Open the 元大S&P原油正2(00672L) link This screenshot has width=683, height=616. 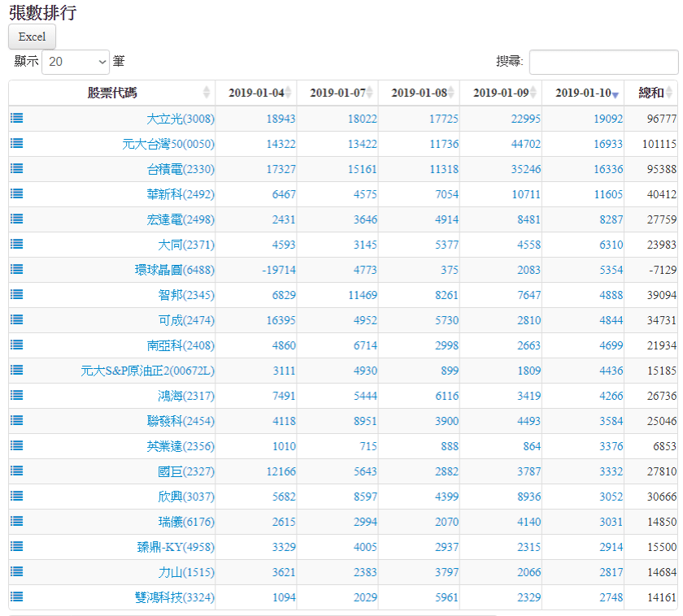(x=147, y=371)
